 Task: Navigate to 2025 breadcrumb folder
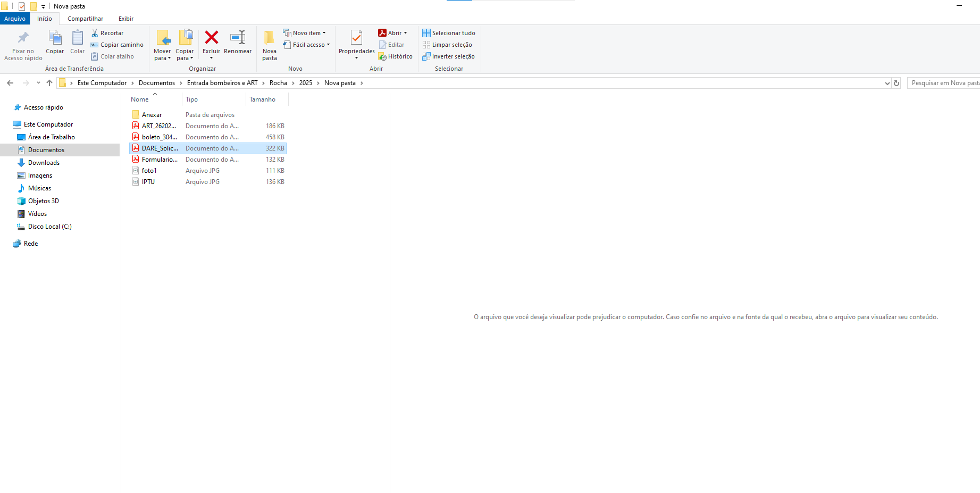click(x=306, y=83)
